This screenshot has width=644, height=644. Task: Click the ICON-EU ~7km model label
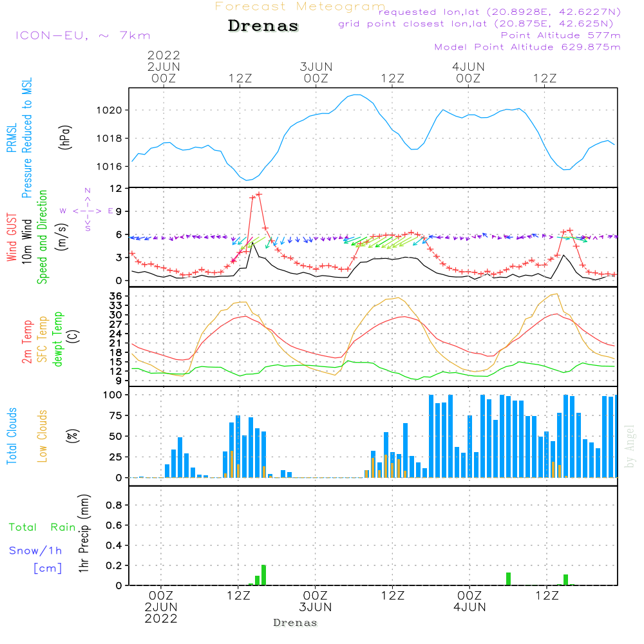(x=83, y=35)
